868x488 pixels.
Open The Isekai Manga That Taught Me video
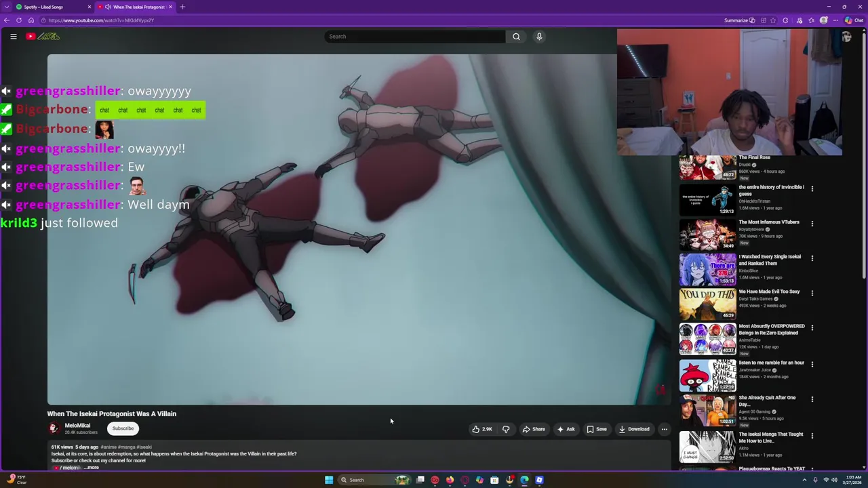(707, 447)
